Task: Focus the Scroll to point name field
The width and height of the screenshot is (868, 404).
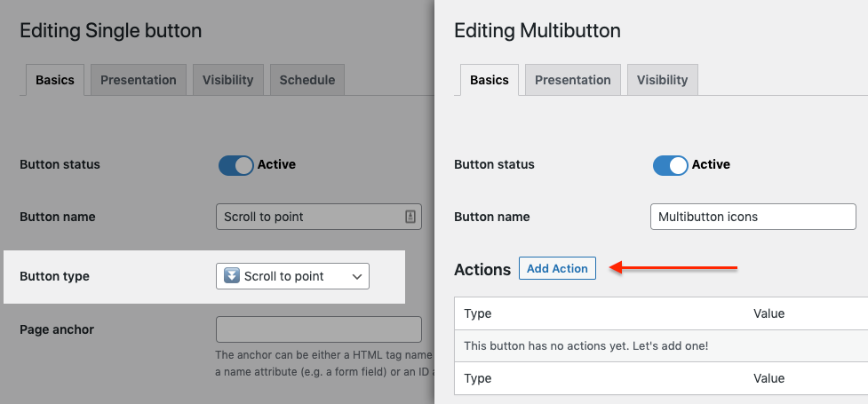Action: [x=319, y=217]
